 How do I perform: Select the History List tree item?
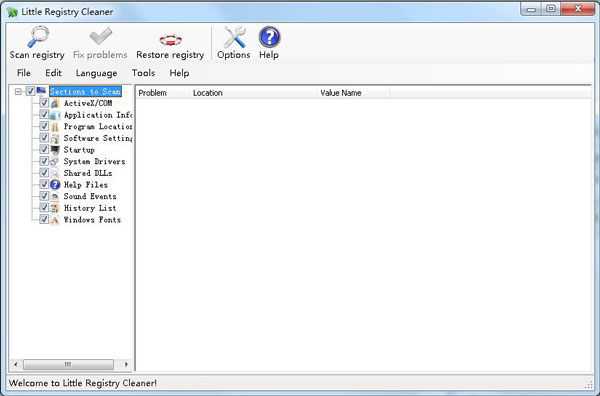coord(90,208)
